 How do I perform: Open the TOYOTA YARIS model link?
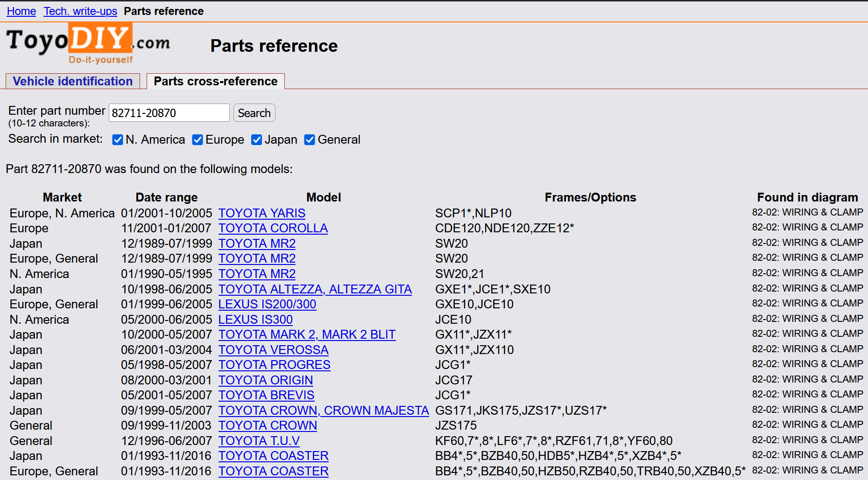(x=262, y=213)
